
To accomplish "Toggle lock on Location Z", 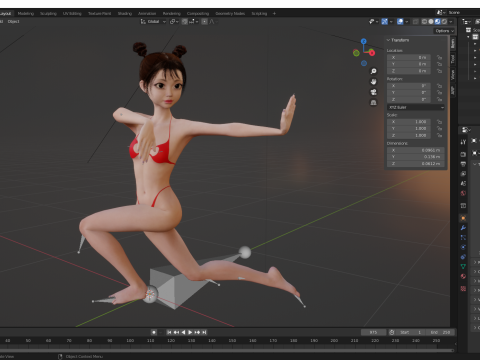I will tap(439, 71).
